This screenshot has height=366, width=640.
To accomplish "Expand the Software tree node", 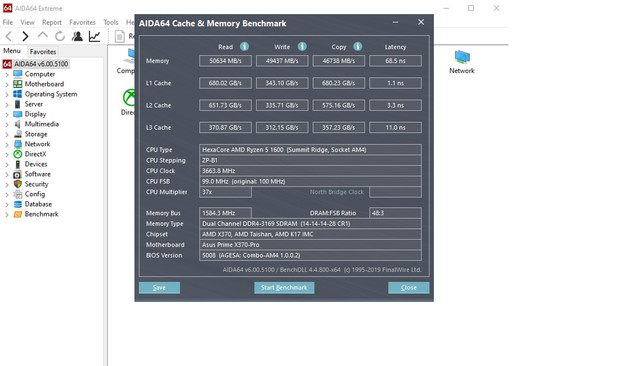I will point(7,174).
